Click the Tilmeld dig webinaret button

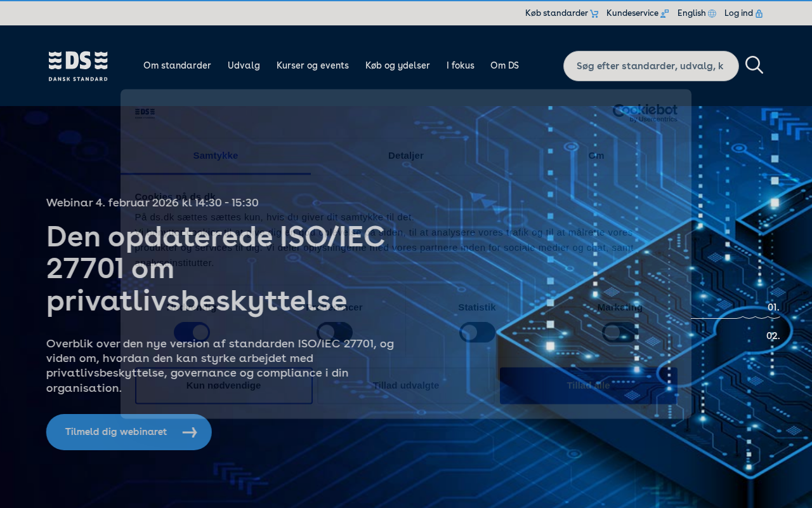pos(129,432)
